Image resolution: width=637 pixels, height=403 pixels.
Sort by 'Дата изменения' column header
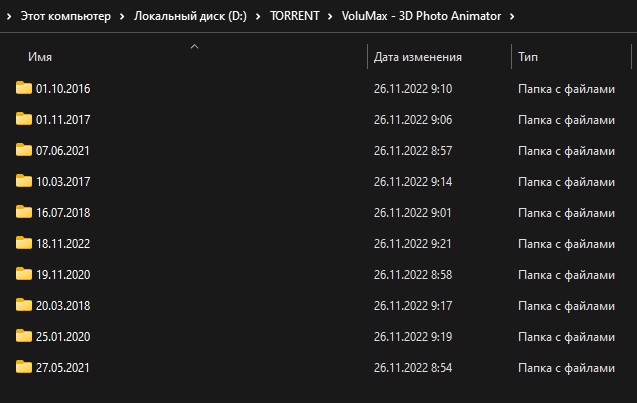(417, 58)
